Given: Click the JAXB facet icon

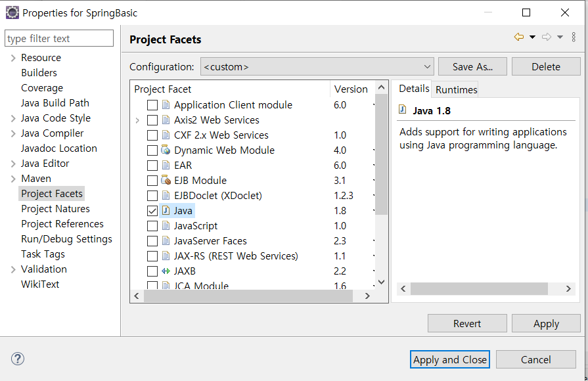Looking at the screenshot, I should [166, 271].
